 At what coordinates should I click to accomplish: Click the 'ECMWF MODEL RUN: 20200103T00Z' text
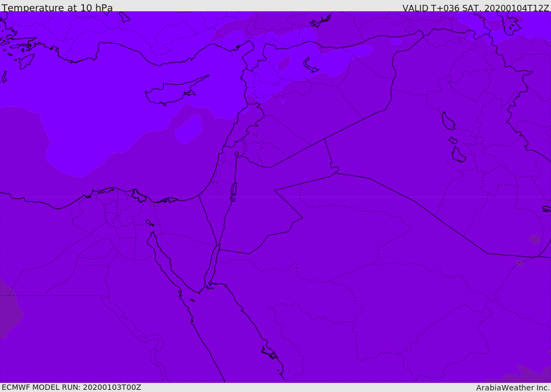point(72,387)
